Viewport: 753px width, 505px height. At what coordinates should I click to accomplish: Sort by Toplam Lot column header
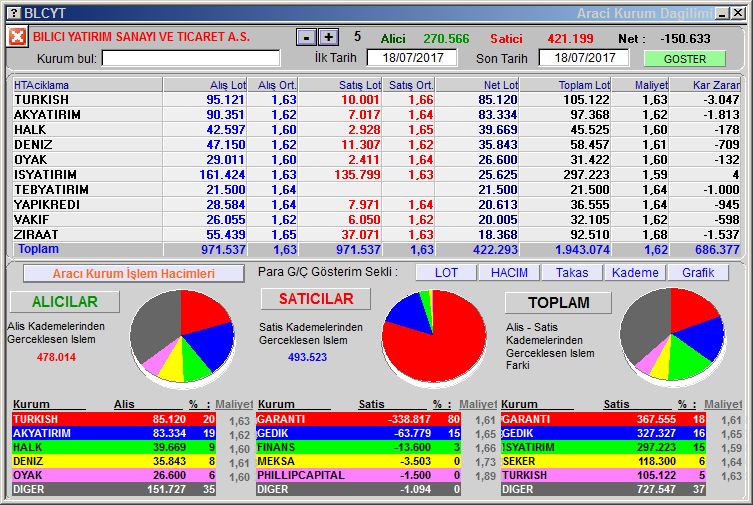565,85
